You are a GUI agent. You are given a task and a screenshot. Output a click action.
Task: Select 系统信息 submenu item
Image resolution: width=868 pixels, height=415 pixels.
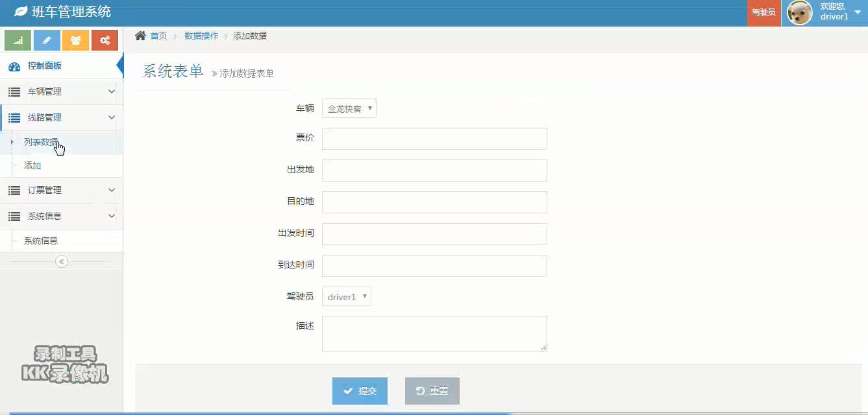coord(41,241)
